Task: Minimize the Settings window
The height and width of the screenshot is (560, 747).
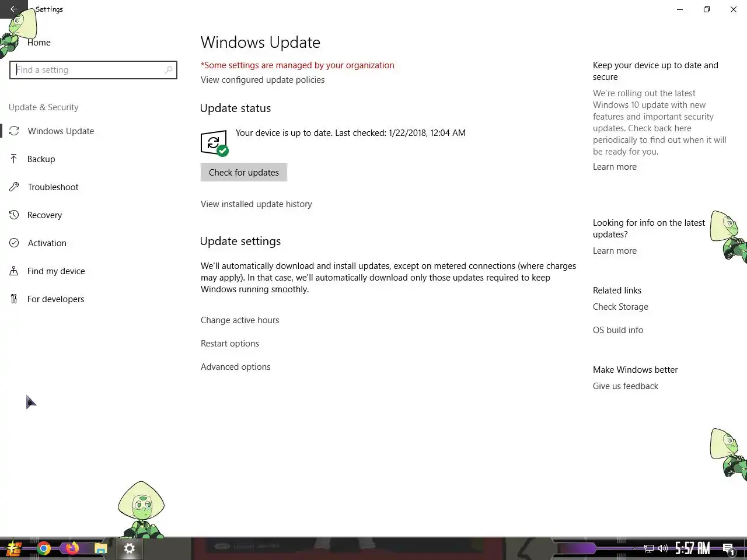Action: pos(680,9)
